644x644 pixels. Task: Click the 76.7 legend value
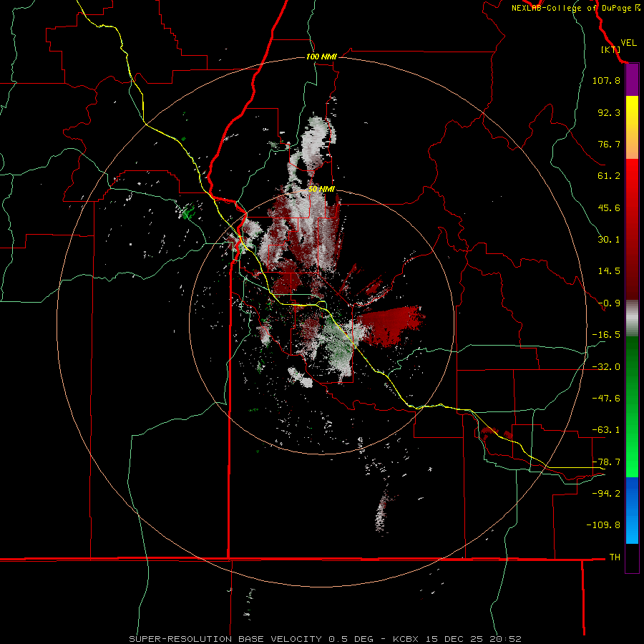click(609, 144)
